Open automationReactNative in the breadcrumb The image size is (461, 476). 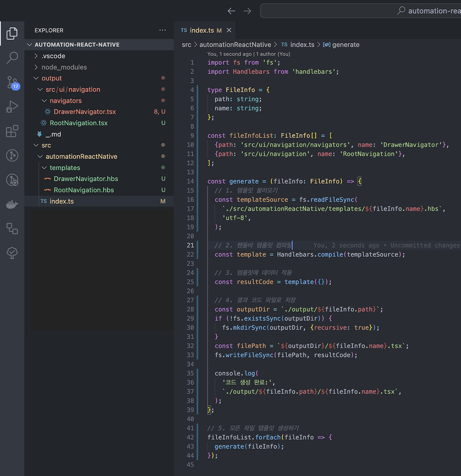click(x=235, y=45)
